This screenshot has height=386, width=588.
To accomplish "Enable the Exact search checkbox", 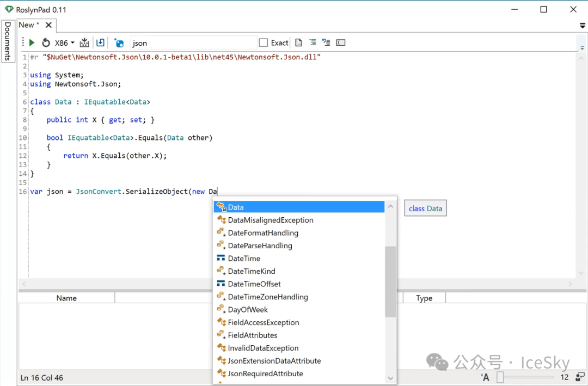I will [x=264, y=43].
